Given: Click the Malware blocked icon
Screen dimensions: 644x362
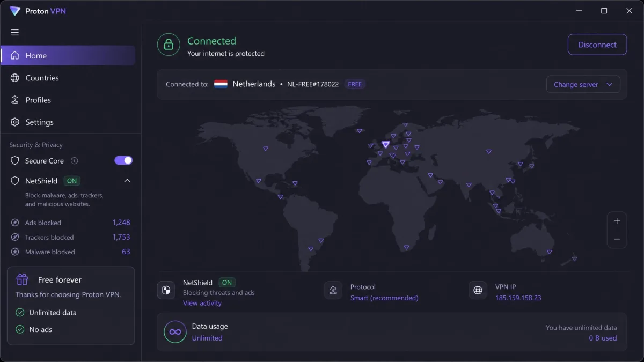Looking at the screenshot, I should click(x=15, y=252).
